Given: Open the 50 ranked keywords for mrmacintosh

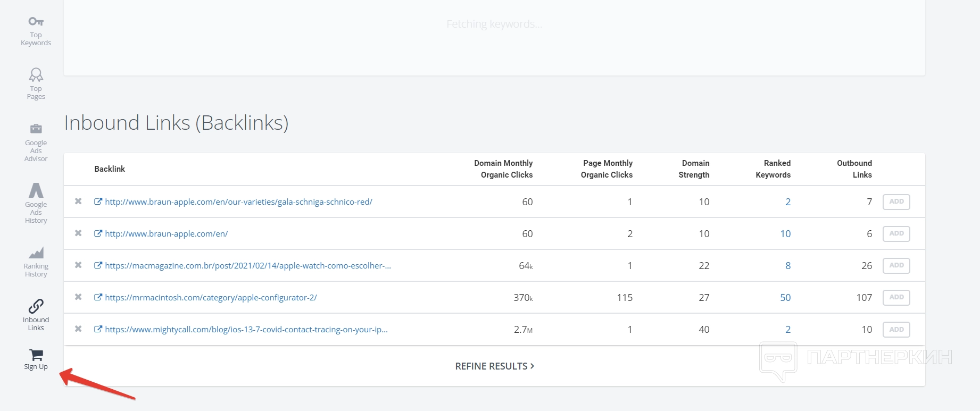Looking at the screenshot, I should [785, 298].
